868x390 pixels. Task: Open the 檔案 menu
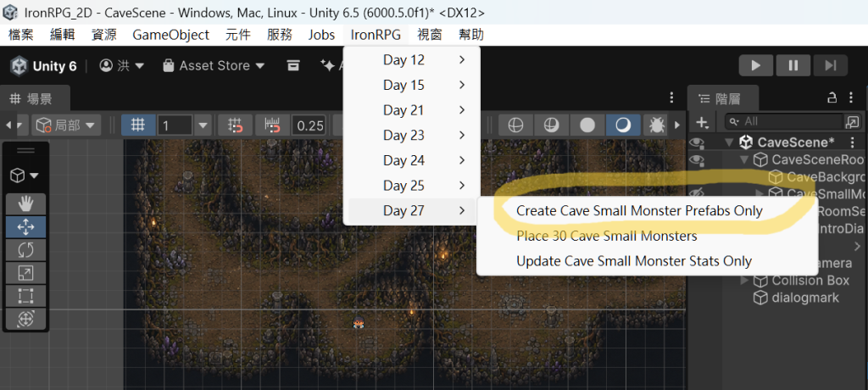click(21, 35)
